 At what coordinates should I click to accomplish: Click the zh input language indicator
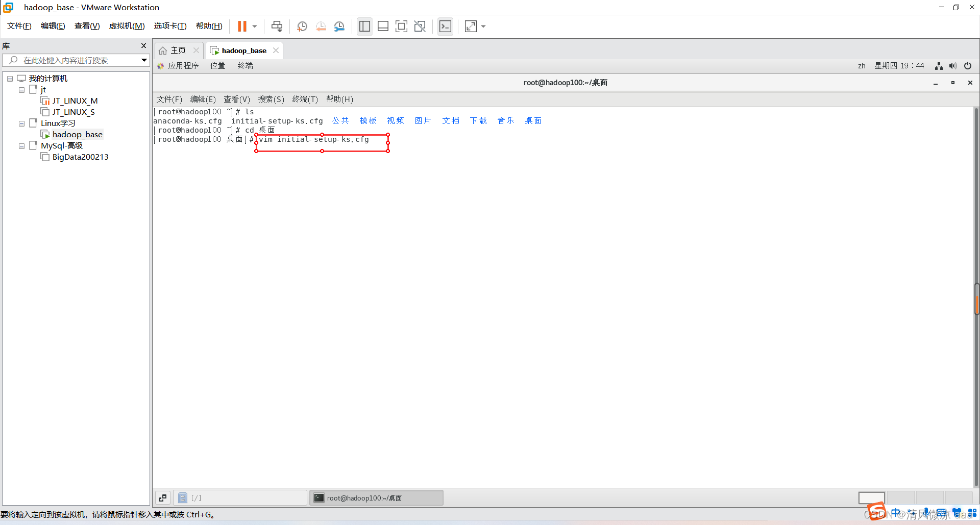tap(862, 66)
